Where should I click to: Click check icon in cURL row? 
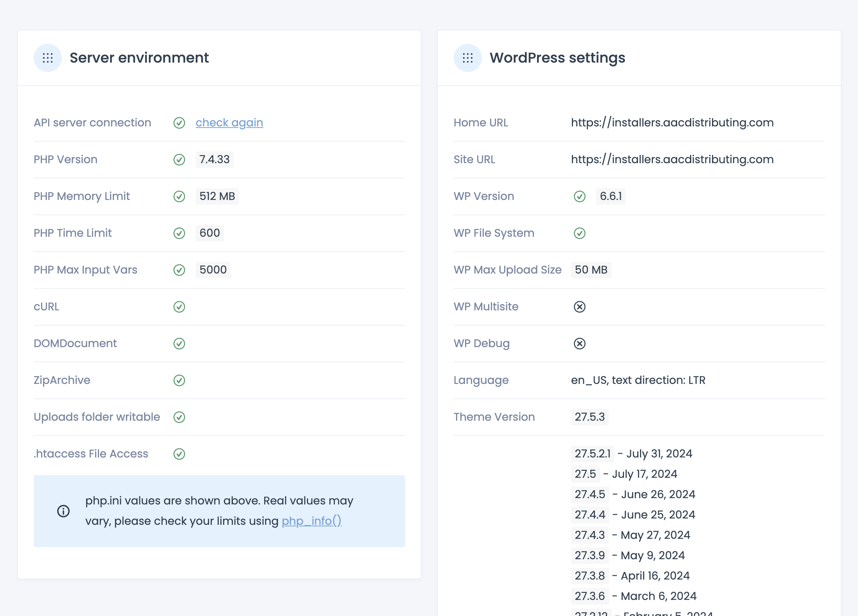click(179, 307)
